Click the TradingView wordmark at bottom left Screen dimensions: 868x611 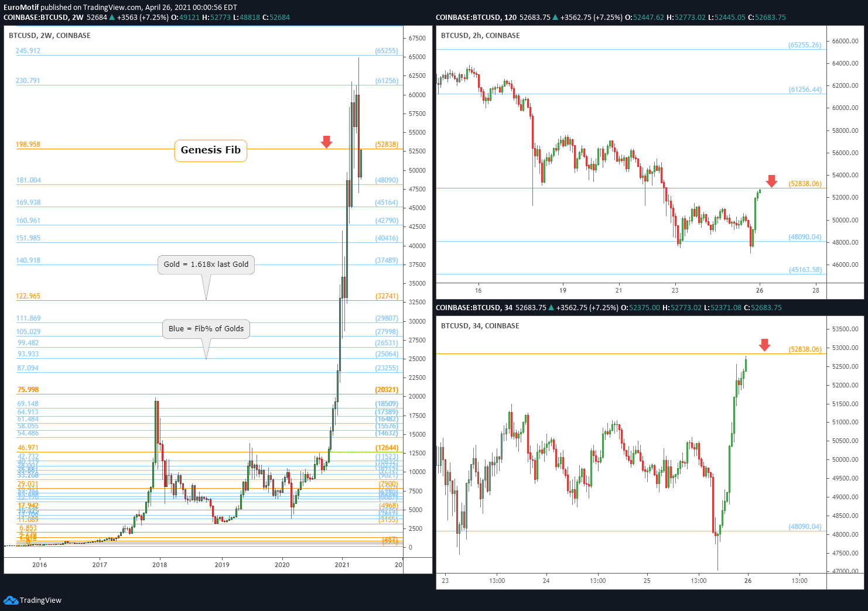pos(40,600)
